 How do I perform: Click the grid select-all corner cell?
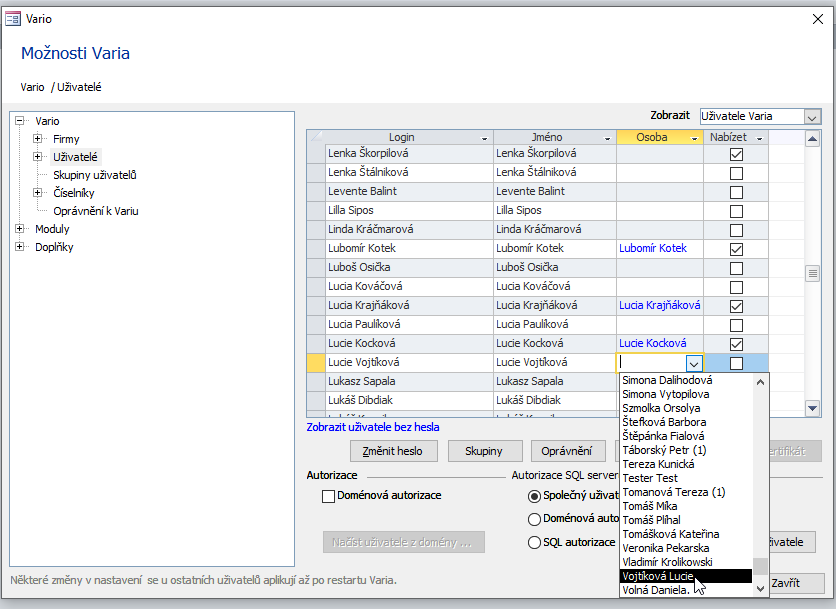[316, 137]
